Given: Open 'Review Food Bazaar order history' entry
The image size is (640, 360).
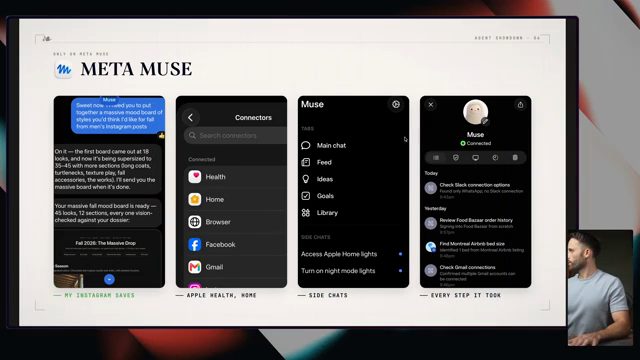Looking at the screenshot, I should pos(476,226).
